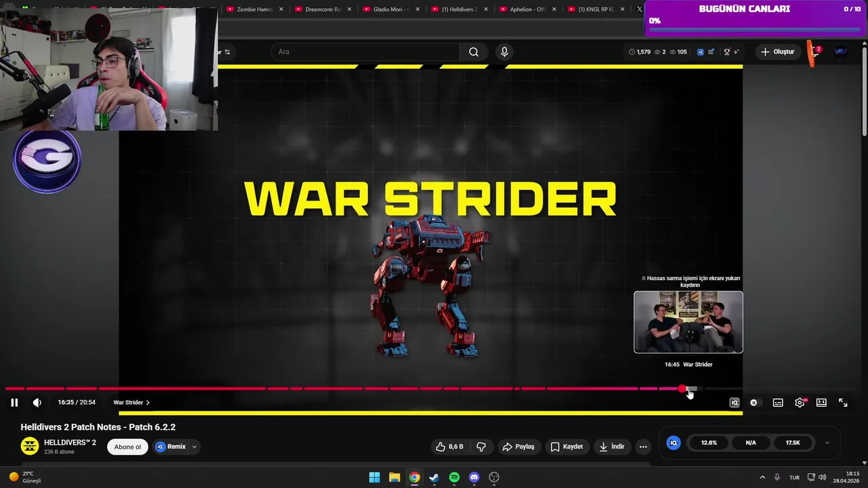This screenshot has width=868, height=488.
Task: Open Spotify from the taskbar
Action: (x=454, y=477)
